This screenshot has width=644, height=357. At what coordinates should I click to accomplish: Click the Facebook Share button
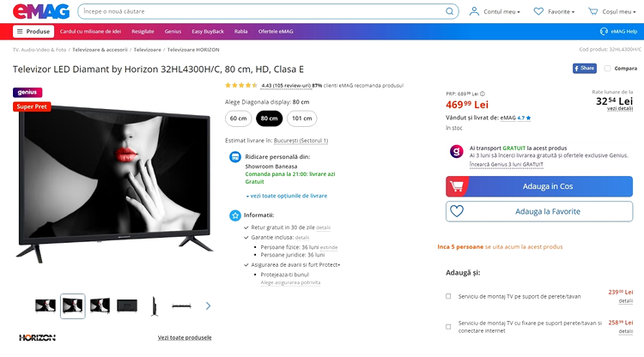click(585, 69)
